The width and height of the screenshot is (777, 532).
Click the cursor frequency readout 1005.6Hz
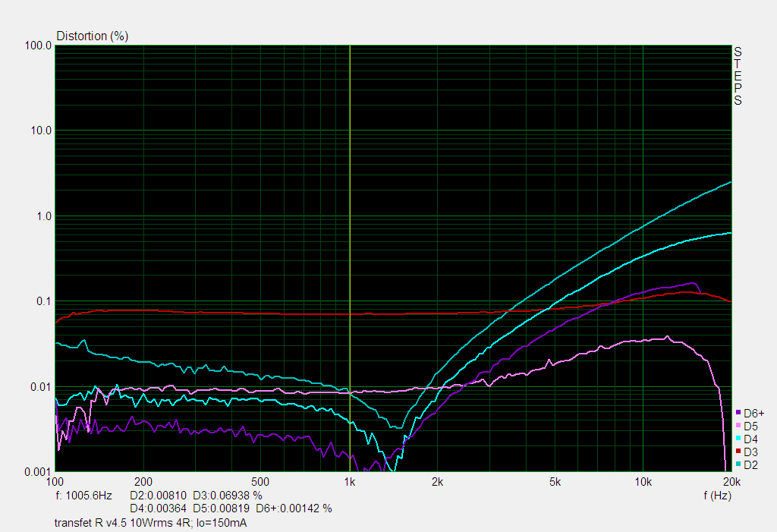83,496
